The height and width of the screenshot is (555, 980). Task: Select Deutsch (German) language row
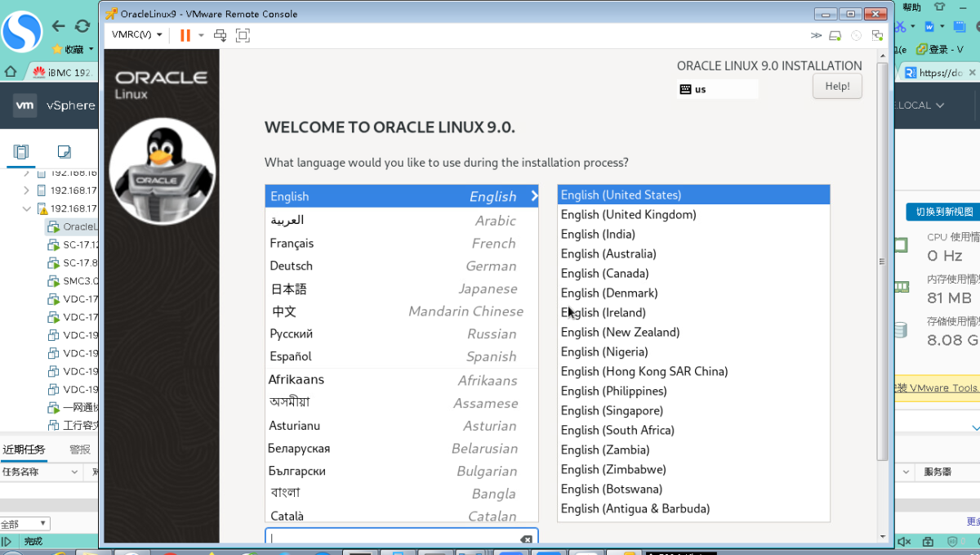(402, 266)
